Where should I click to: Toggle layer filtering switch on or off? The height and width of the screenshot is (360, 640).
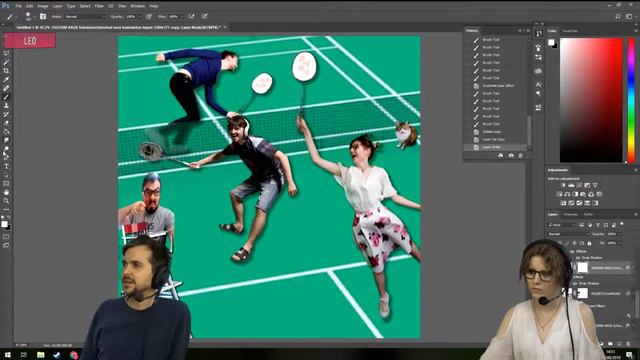click(x=622, y=224)
